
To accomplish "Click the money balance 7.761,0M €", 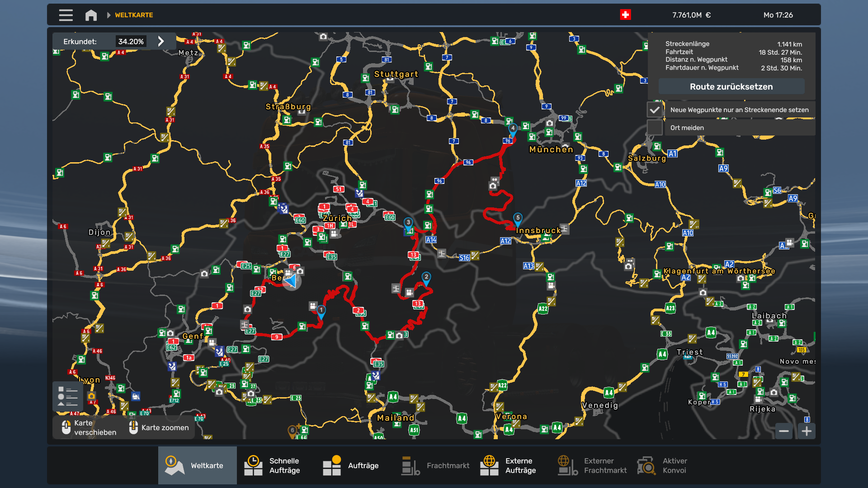I will [x=691, y=15].
